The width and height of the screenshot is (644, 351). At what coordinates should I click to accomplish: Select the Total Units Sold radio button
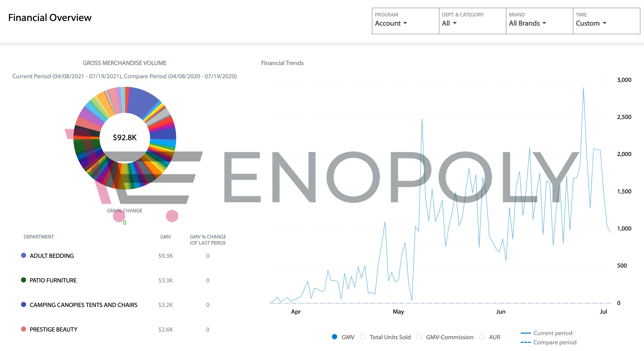pyautogui.click(x=363, y=337)
